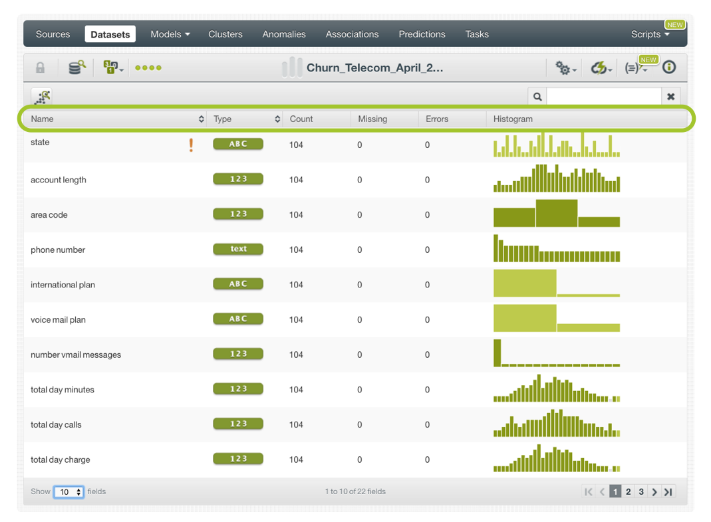The width and height of the screenshot is (711, 522).
Task: Clear the search box with the X
Action: click(671, 96)
